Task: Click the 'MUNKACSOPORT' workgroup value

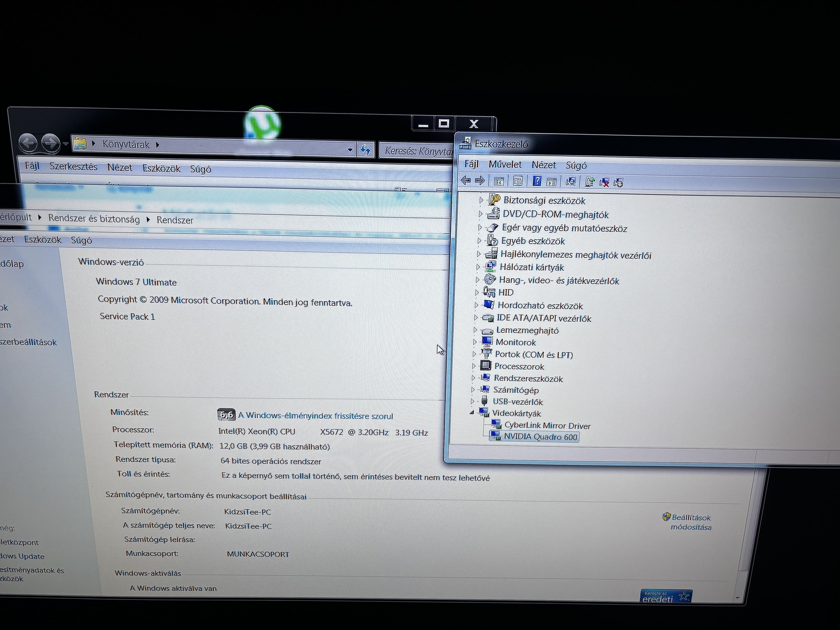Action: 258,554
